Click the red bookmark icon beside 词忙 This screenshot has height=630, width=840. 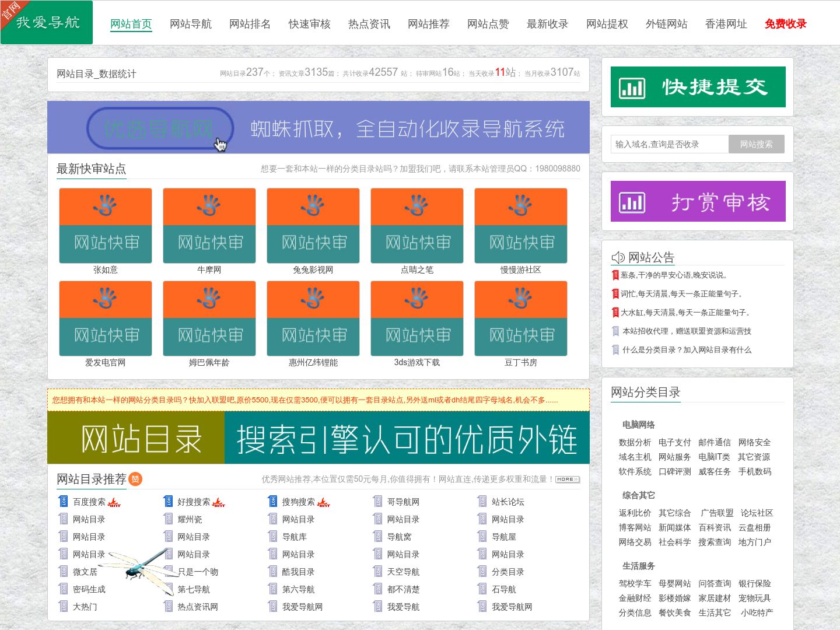[x=615, y=293]
